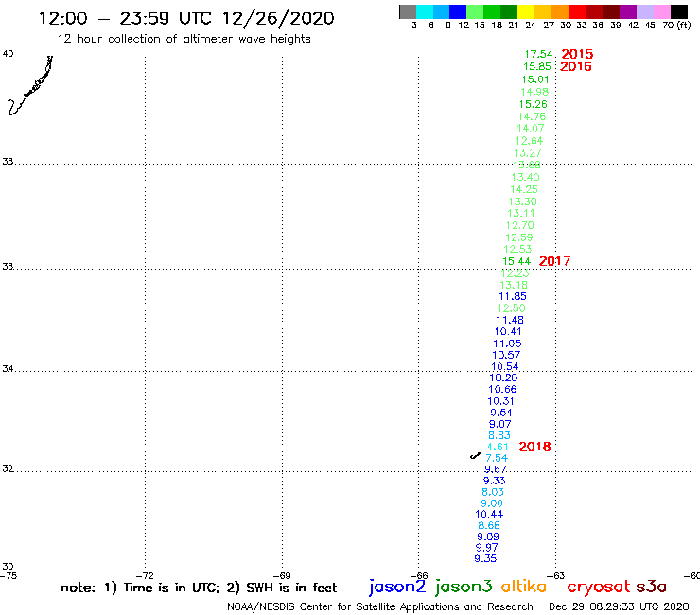Click the -69 longitude axis label
This screenshot has height=615, width=700.
pos(282,575)
